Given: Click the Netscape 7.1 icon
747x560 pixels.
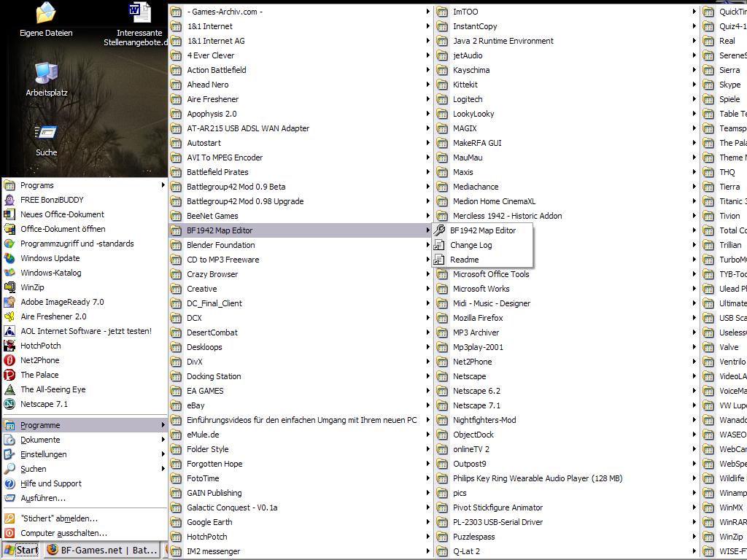Looking at the screenshot, I should [9, 404].
